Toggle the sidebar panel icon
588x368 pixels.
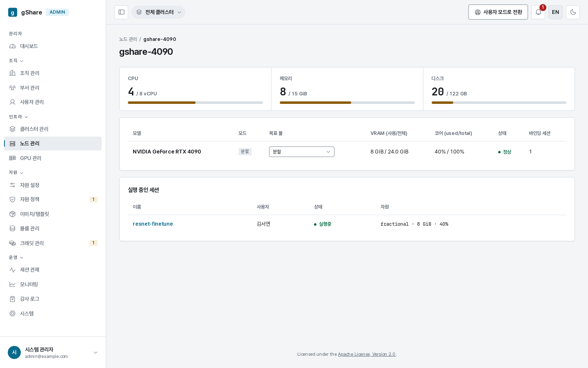(x=121, y=12)
